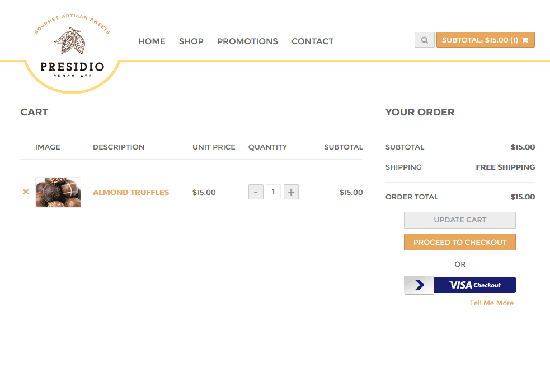Click the Presidio logo
Screen dimensions: 550x386
[72, 47]
